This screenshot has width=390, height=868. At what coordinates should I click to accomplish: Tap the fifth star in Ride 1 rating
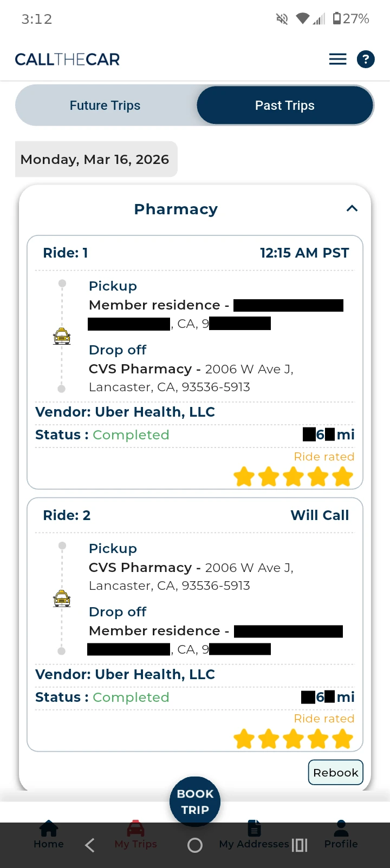[342, 477]
